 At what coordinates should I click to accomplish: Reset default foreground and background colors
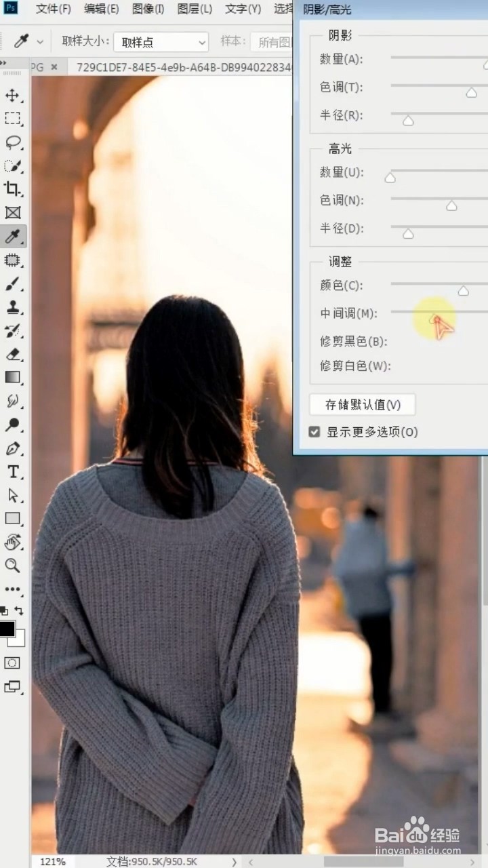point(4,611)
